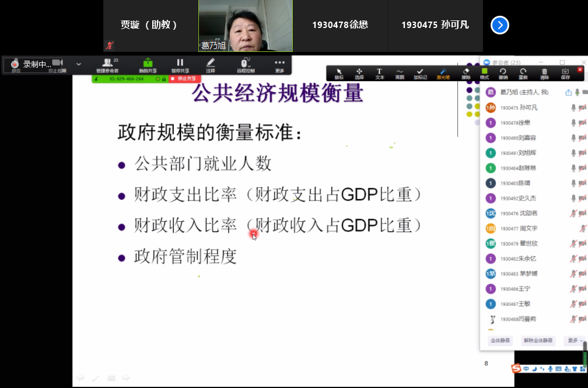Start 新的共享 new share
Viewport: 588px width, 388px height.
pyautogui.click(x=148, y=65)
